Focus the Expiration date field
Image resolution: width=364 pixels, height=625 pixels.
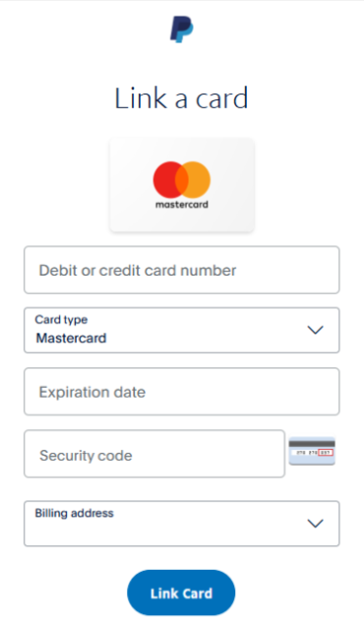coord(182,392)
